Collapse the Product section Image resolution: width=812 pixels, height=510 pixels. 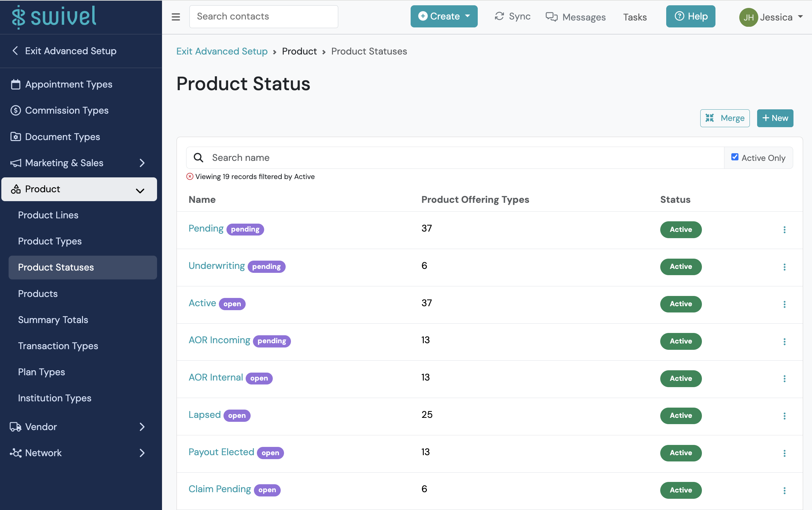[x=140, y=191]
